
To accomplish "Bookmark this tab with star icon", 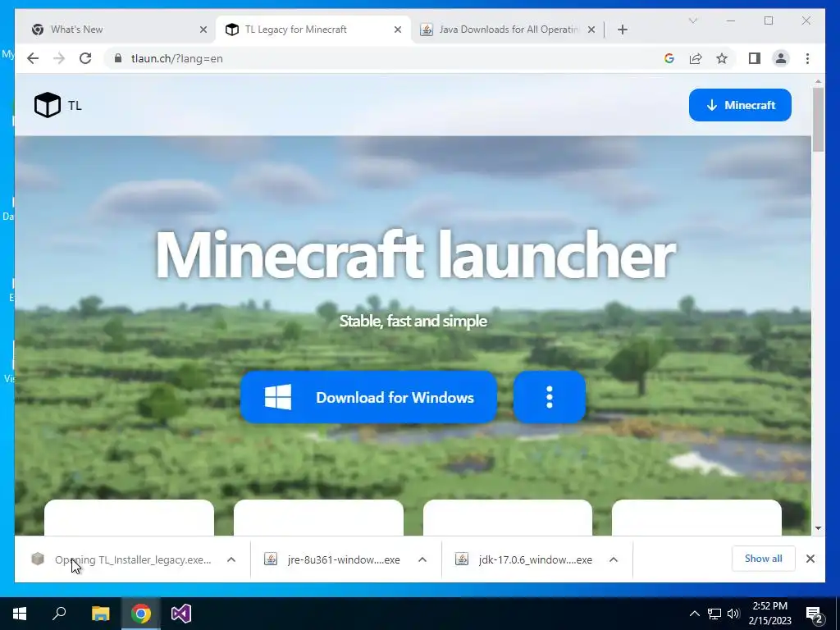I will 722,58.
